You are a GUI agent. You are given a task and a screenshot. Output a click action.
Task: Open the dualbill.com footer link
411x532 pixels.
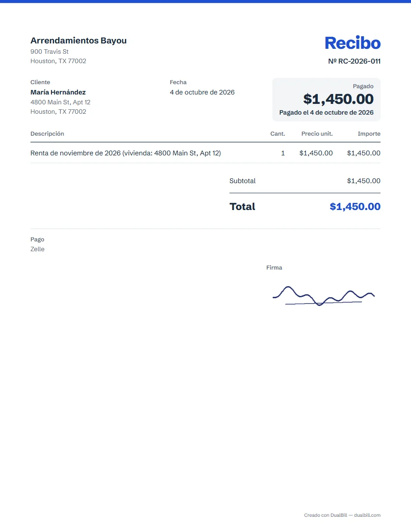point(367,515)
